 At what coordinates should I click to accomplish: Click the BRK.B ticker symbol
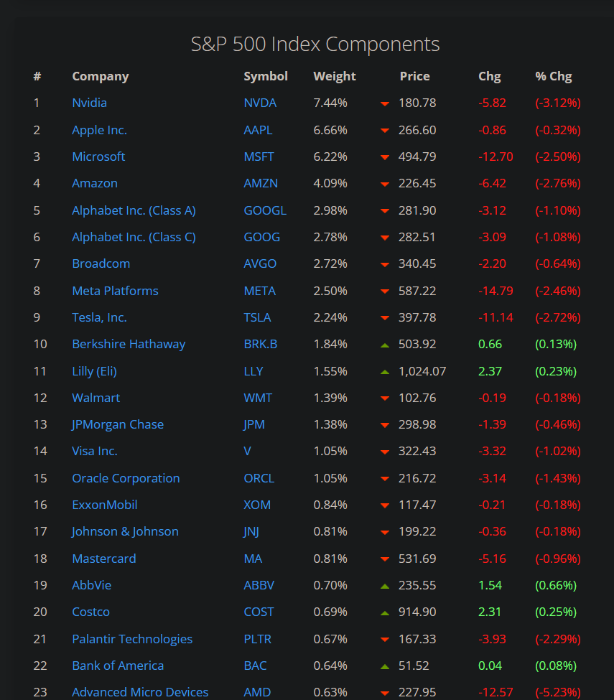[261, 344]
